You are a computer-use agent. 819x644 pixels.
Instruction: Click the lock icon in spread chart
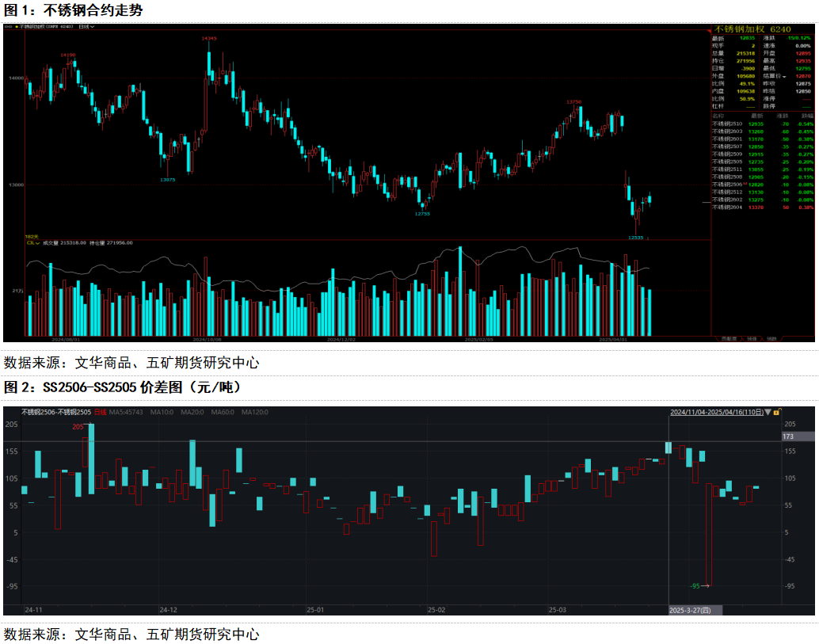[777, 412]
